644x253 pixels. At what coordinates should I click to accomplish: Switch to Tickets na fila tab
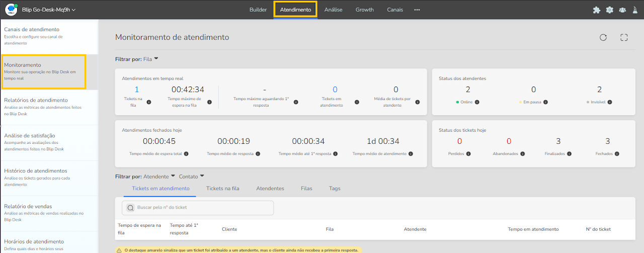(x=222, y=188)
